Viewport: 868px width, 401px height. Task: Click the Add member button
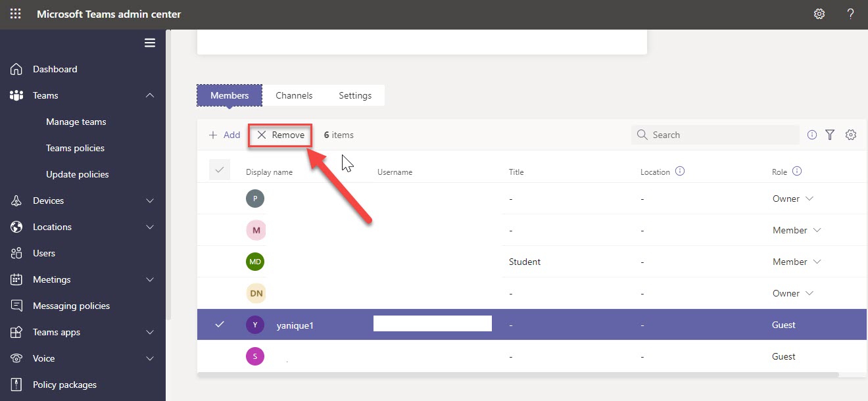(x=224, y=135)
